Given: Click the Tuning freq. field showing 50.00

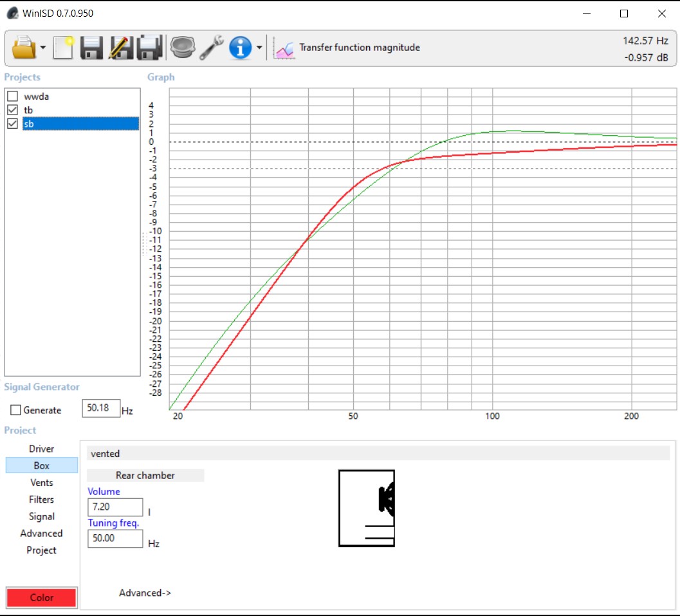Looking at the screenshot, I should (x=115, y=538).
